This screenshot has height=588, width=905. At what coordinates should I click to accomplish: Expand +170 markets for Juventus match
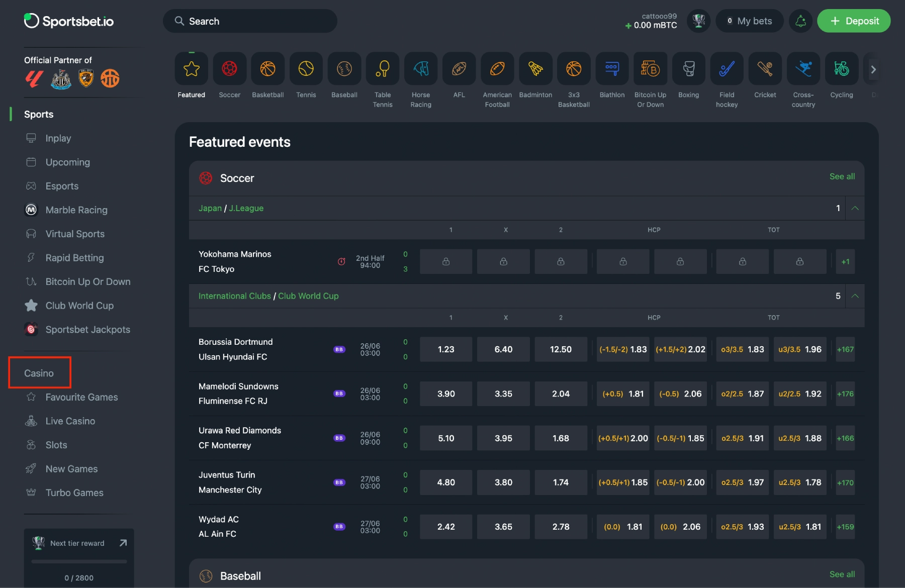click(x=845, y=482)
